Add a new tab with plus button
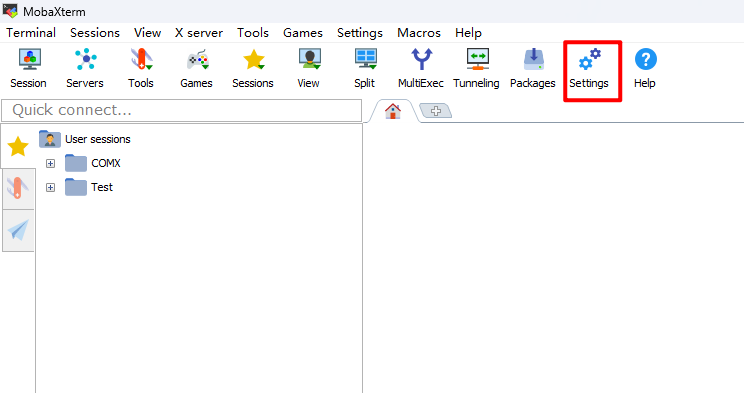 tap(436, 111)
